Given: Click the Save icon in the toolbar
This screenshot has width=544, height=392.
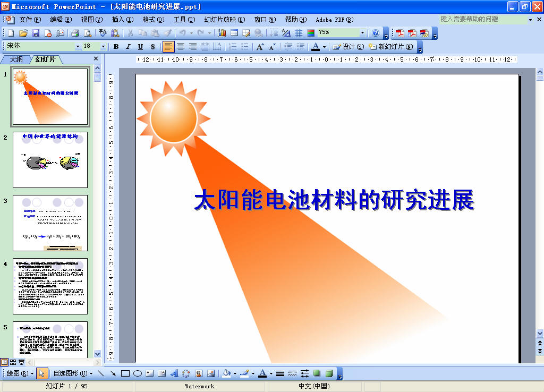Looking at the screenshot, I should click(x=36, y=33).
